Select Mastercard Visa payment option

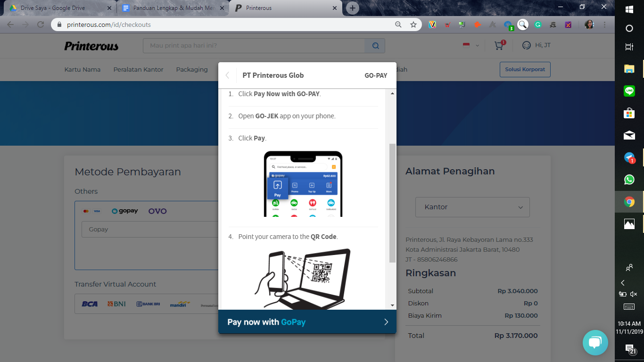pos(91,211)
